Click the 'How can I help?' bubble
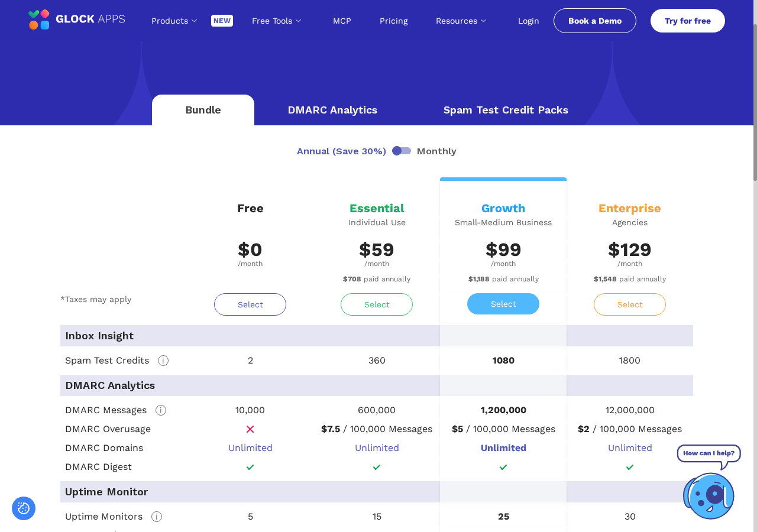 coord(709,454)
